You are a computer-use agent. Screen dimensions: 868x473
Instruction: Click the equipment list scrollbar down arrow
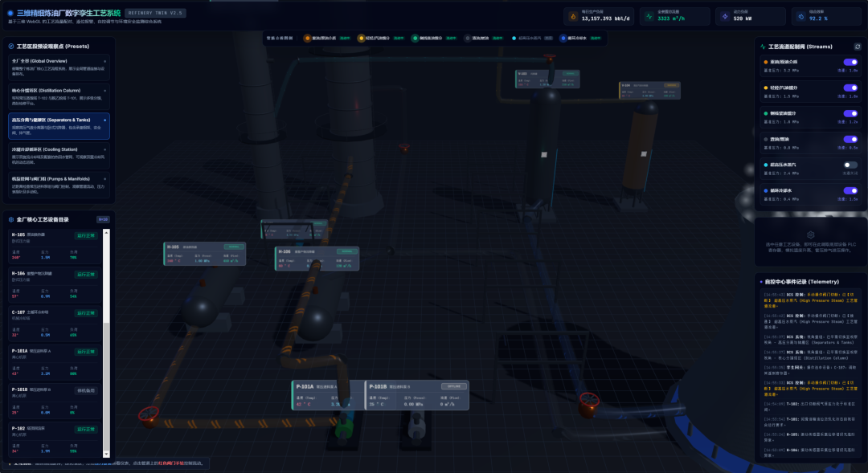(106, 455)
